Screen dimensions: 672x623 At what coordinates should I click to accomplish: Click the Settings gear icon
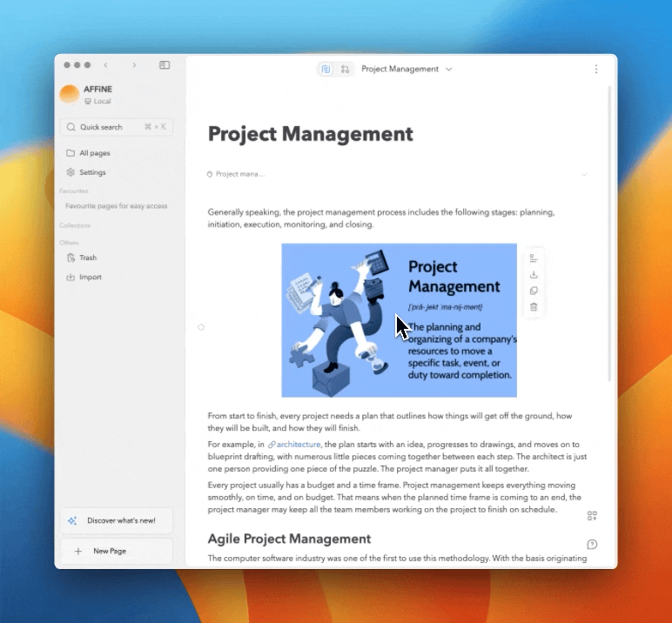[71, 172]
